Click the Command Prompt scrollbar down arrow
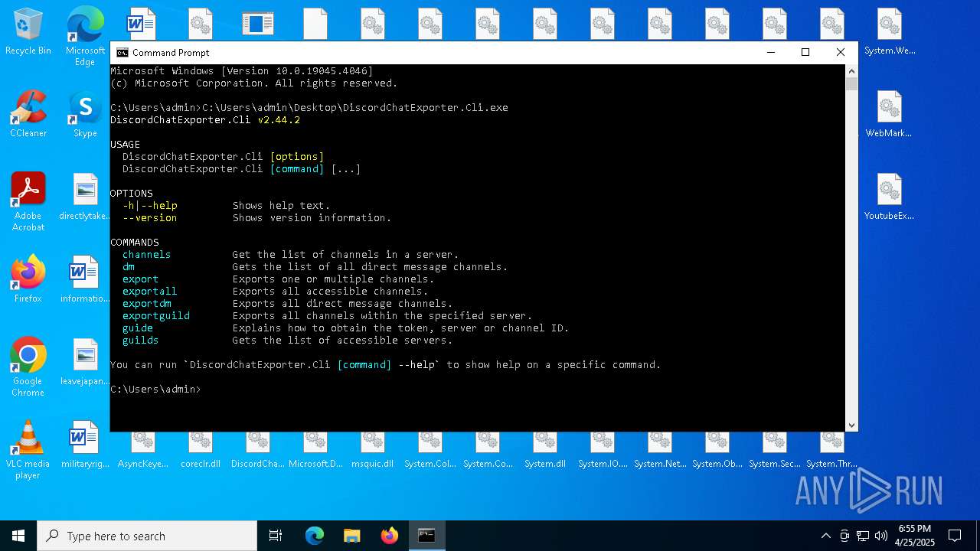Viewport: 980px width, 551px height. pyautogui.click(x=851, y=425)
